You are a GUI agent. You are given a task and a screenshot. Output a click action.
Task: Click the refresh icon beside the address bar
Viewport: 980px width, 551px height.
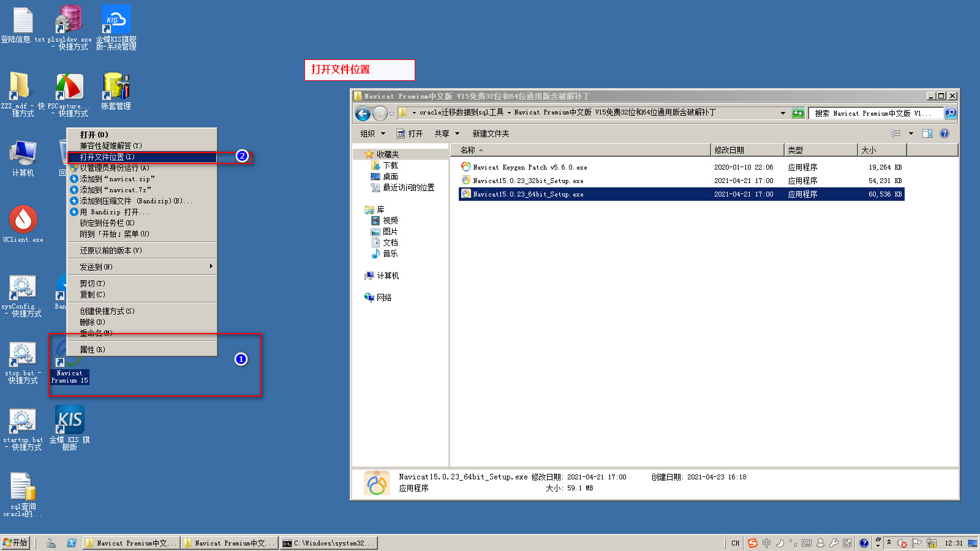point(798,113)
